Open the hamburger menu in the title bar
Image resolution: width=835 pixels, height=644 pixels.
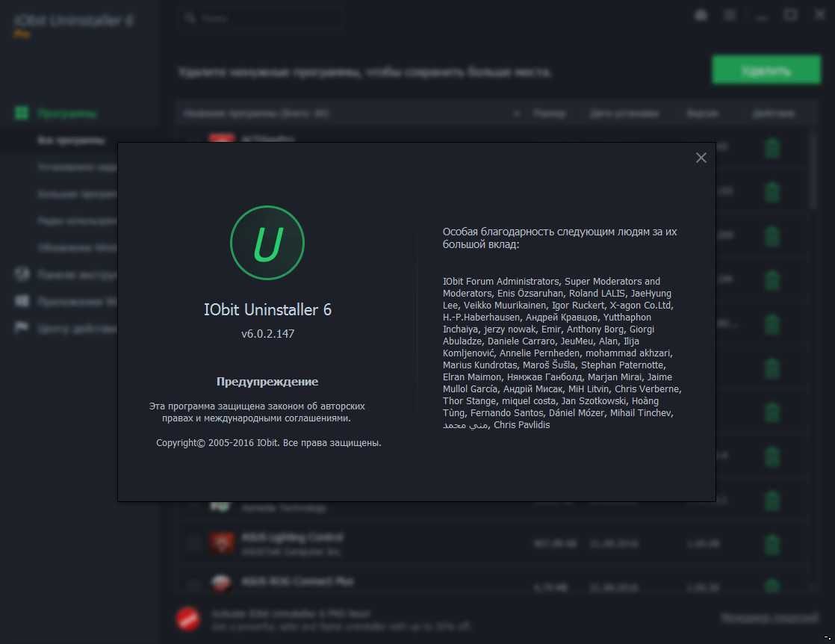(730, 15)
